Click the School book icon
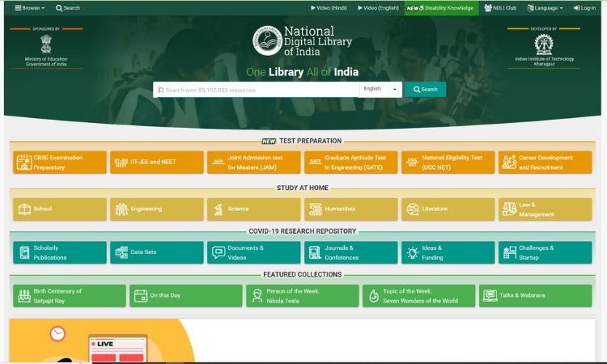 (24, 210)
